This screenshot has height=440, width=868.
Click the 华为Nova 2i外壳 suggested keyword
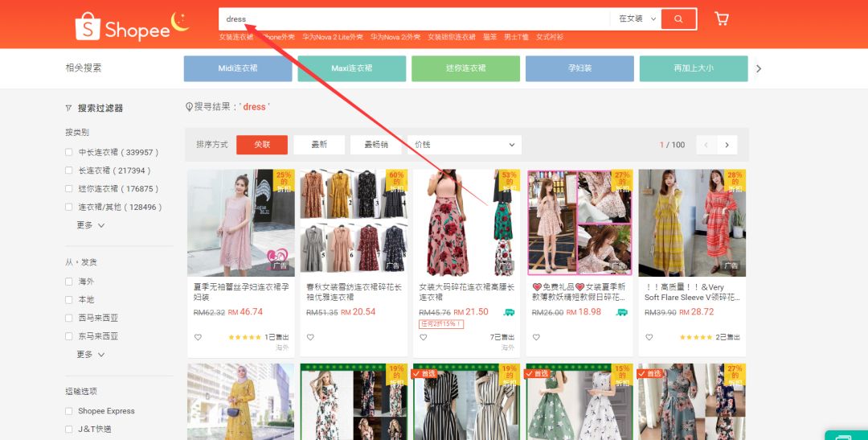[395, 37]
